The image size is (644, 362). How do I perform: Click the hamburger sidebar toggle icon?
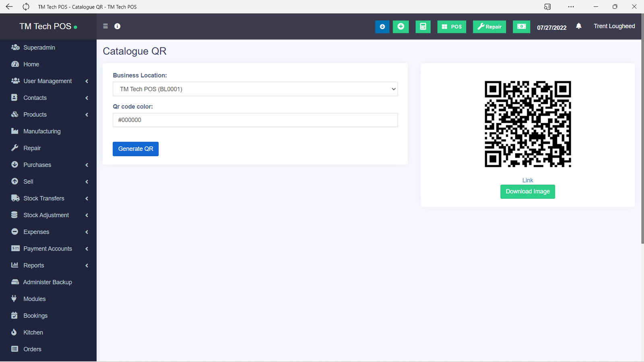coord(105,26)
